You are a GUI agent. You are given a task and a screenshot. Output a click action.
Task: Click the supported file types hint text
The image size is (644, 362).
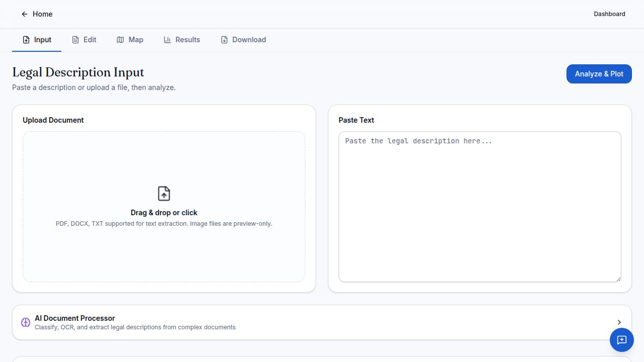coord(164,224)
